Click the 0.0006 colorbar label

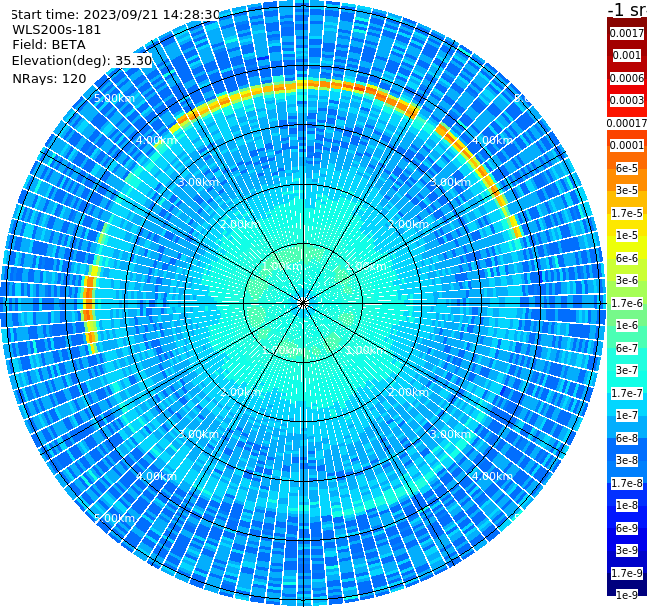pyautogui.click(x=627, y=78)
